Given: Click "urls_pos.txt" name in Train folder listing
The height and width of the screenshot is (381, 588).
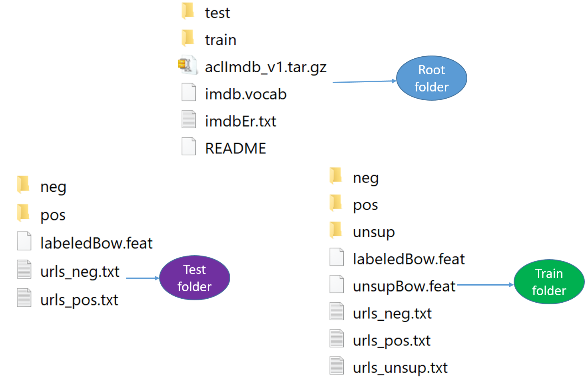Looking at the screenshot, I should 392,341.
